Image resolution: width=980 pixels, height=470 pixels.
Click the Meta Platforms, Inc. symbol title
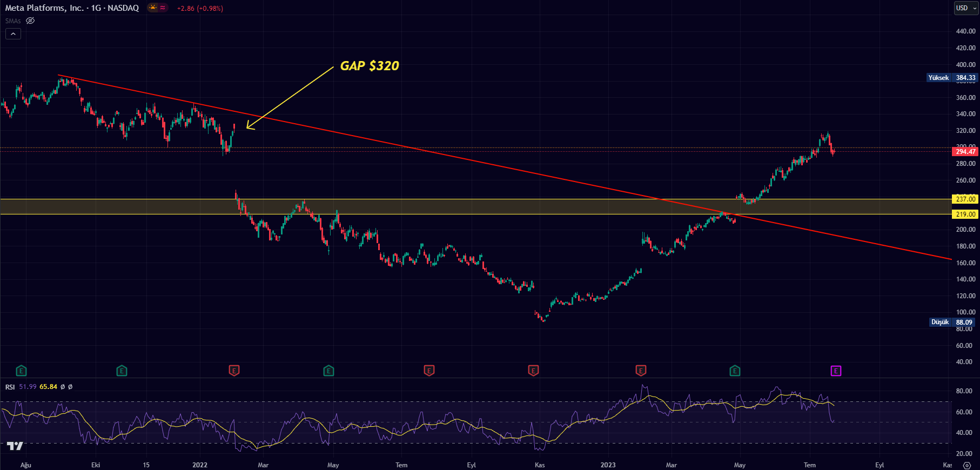coord(72,8)
